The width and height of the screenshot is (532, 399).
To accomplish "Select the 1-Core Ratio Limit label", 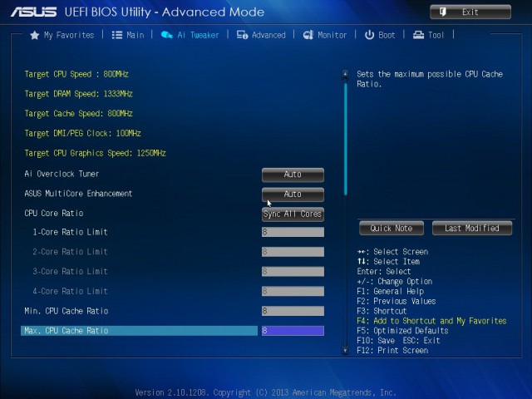I will 70,232.
